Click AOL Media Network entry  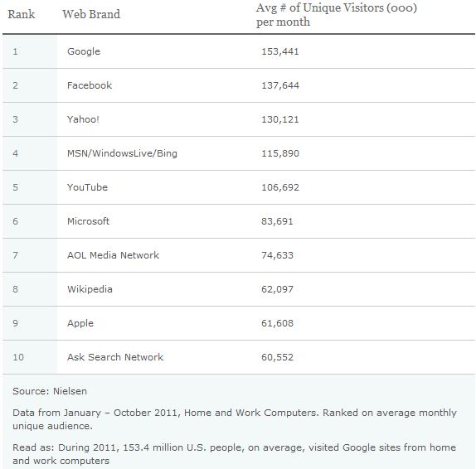[x=113, y=255]
